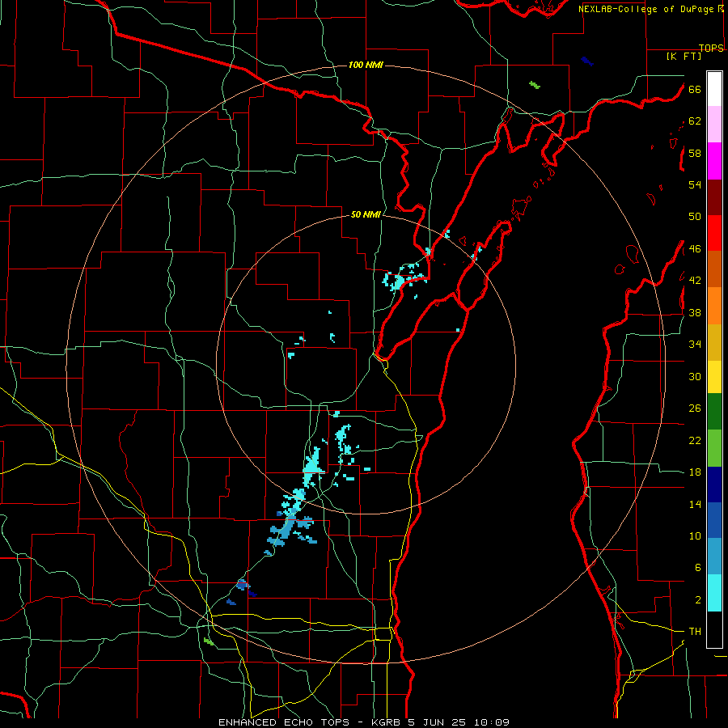The width and height of the screenshot is (728, 728).
Task: Select the light green legend swatch
Action: (x=714, y=448)
